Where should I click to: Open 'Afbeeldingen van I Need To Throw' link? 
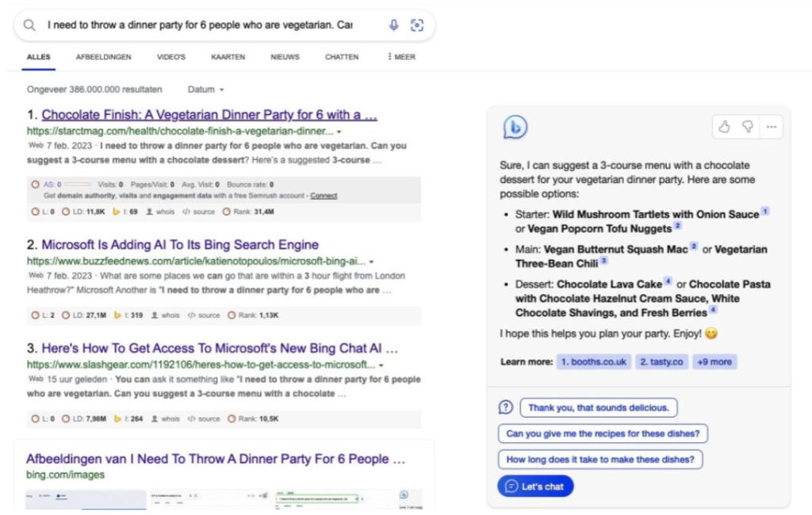[x=216, y=459]
